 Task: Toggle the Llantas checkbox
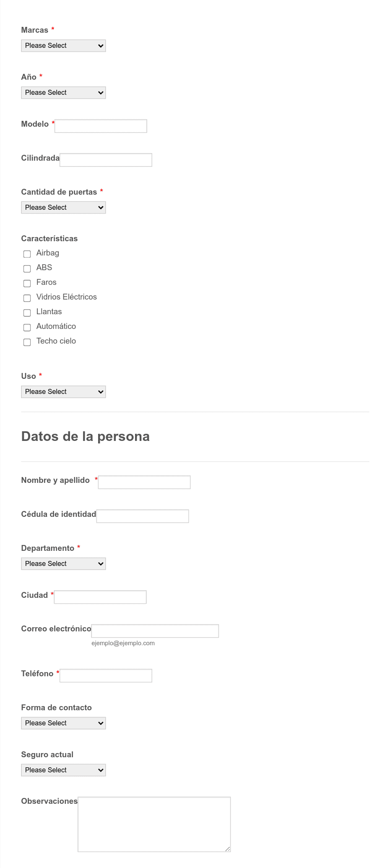pos(27,313)
